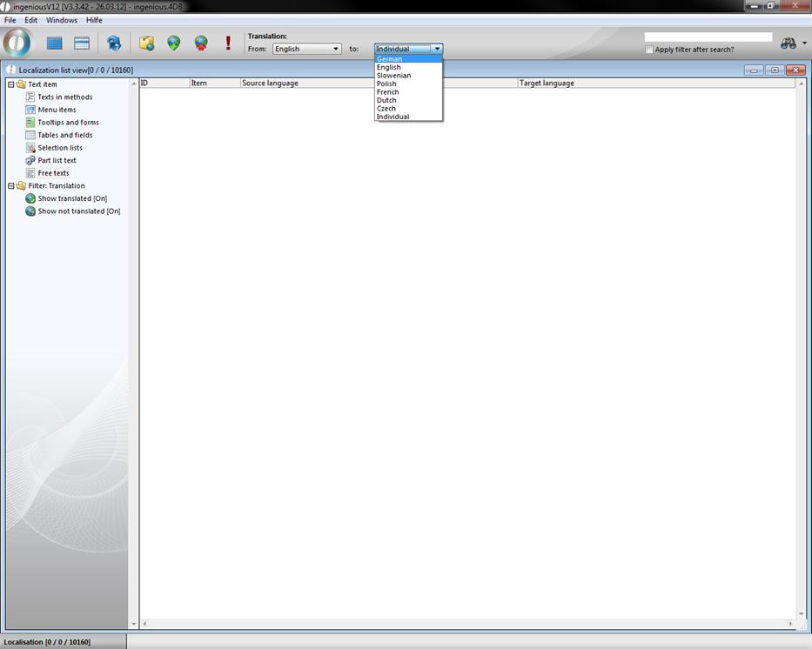The width and height of the screenshot is (812, 649).
Task: Open the Windows menu
Action: coord(62,20)
